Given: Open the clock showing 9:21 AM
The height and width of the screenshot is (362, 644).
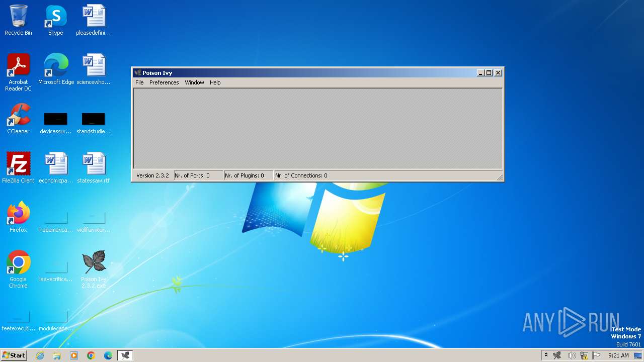Looking at the screenshot, I should (618, 355).
